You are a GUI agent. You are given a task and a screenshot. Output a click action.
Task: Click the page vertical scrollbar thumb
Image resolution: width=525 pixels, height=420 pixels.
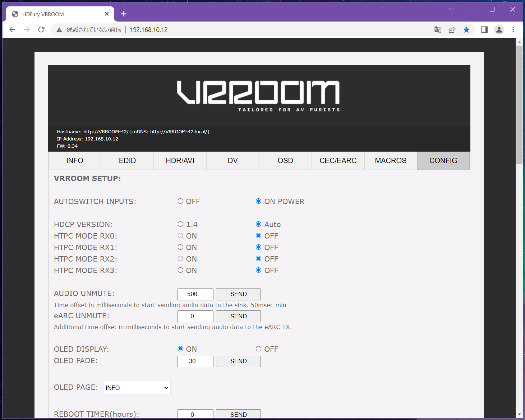pos(519,105)
